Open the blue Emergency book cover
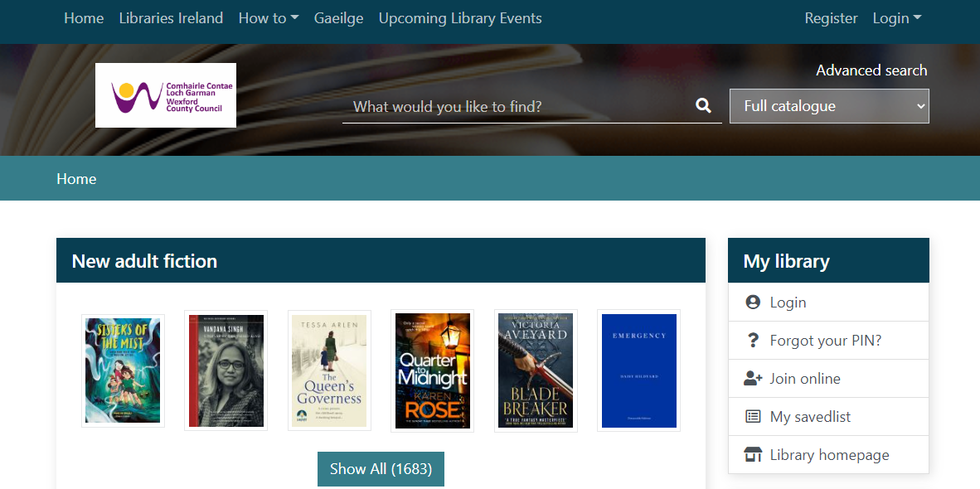This screenshot has width=980, height=489. 638,370
